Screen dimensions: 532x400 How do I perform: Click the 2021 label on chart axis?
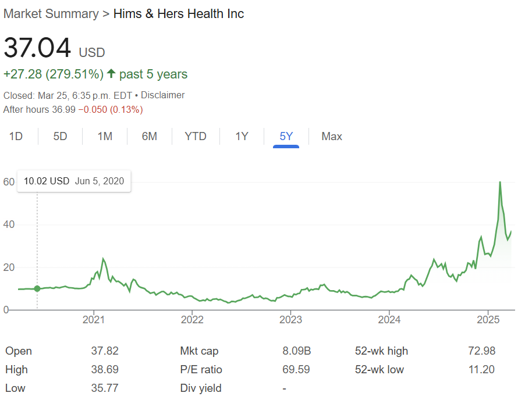point(93,319)
